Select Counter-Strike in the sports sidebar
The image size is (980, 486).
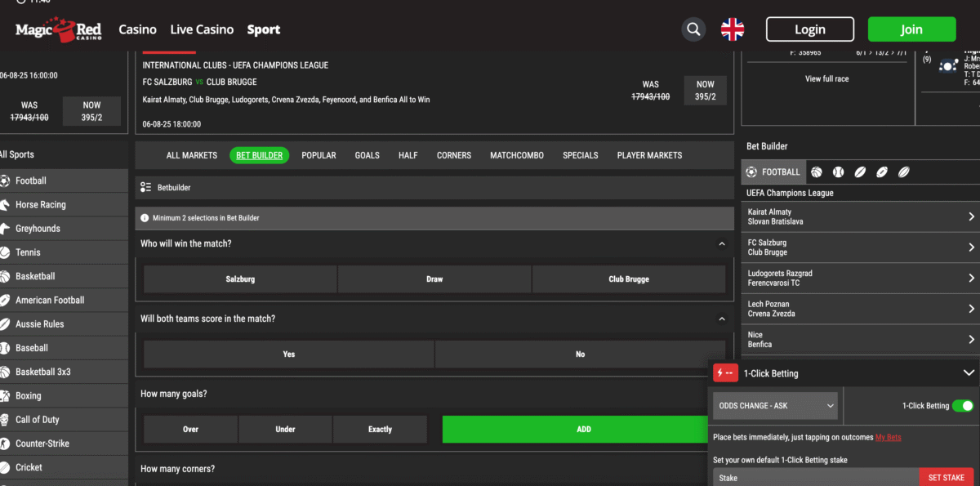[x=64, y=444]
